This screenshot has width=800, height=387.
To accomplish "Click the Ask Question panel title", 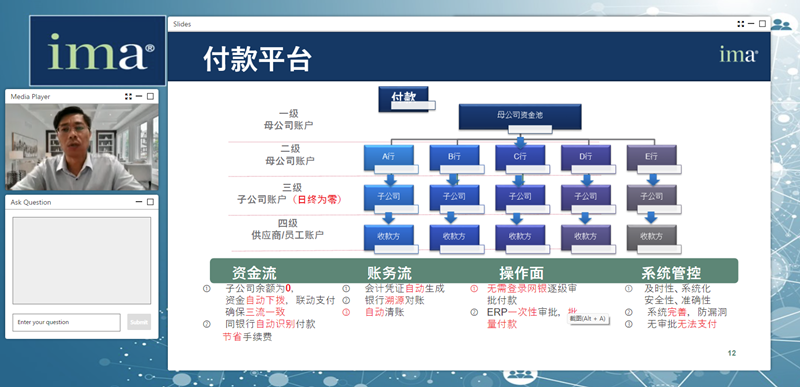I will pos(31,202).
